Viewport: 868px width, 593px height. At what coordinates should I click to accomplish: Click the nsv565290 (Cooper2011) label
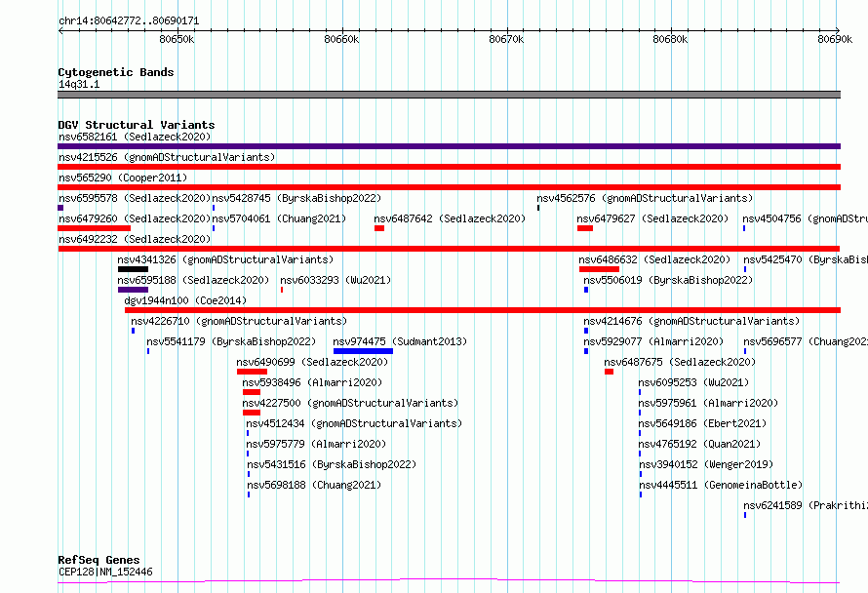click(123, 178)
